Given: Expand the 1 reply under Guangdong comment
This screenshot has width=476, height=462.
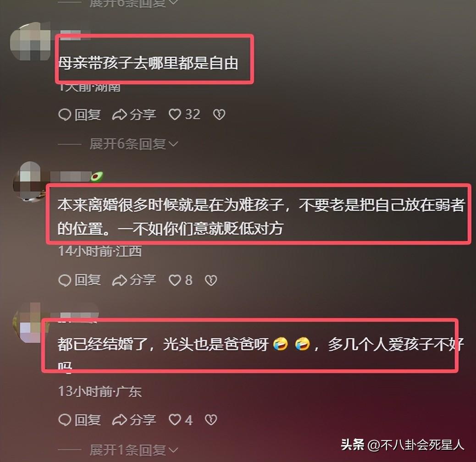Looking at the screenshot, I should point(133,450).
